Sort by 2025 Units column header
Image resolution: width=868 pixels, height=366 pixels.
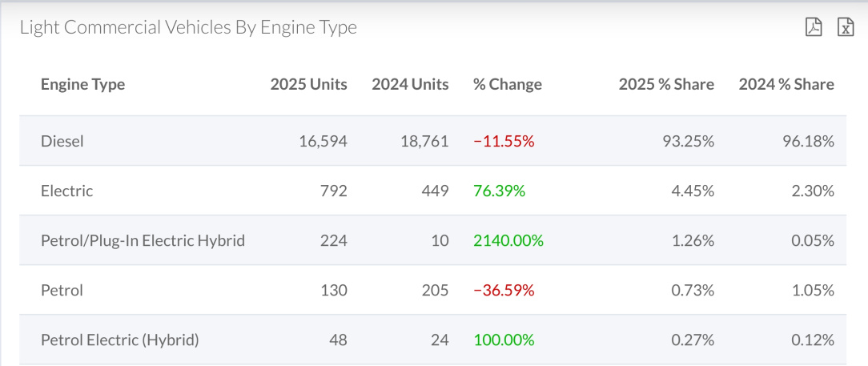point(309,84)
